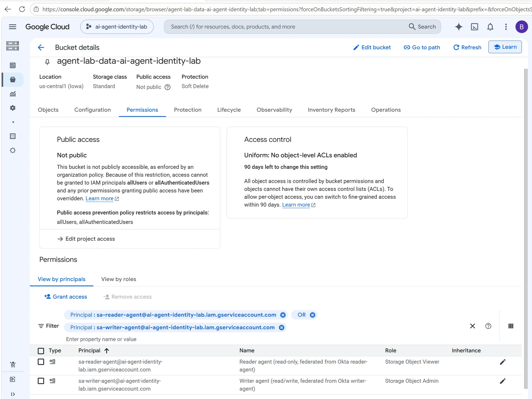Image resolution: width=532 pixels, height=399 pixels.
Task: Click Storage Object Admin role cell
Action: tap(412, 381)
